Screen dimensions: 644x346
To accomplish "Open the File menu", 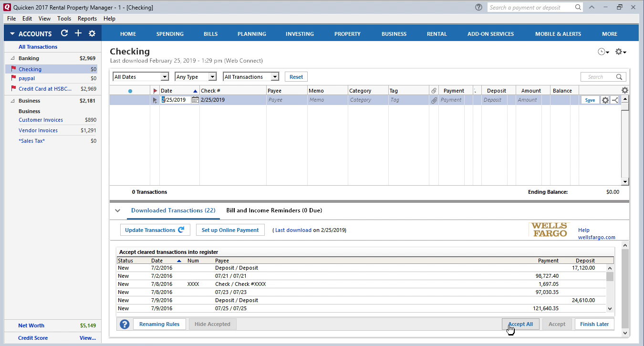I will click(11, 19).
